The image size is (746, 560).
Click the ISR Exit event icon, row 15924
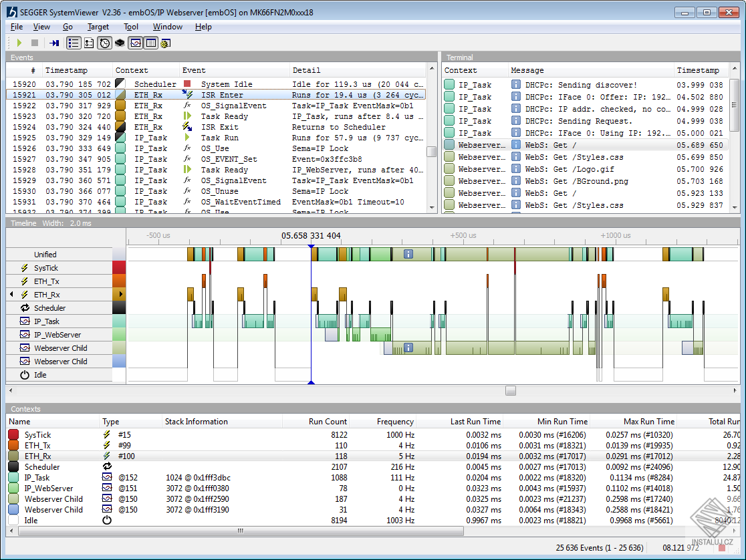(187, 127)
